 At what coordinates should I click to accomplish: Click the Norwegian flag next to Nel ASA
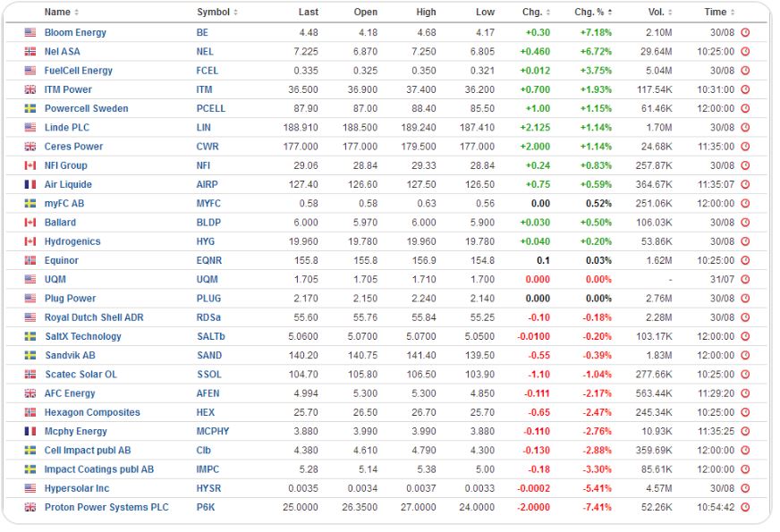pos(30,52)
